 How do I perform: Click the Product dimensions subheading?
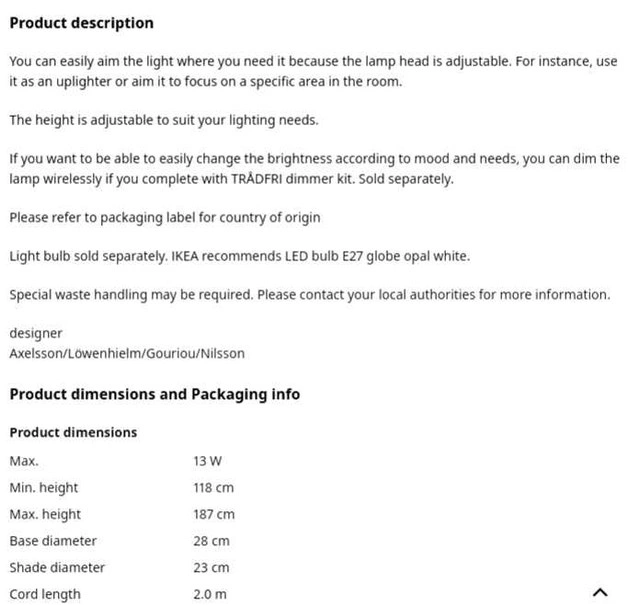(x=73, y=432)
